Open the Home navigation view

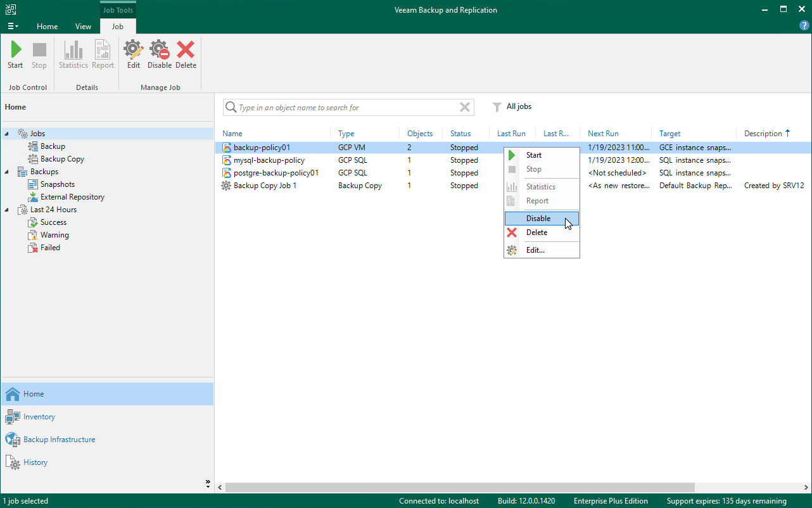[x=107, y=394]
